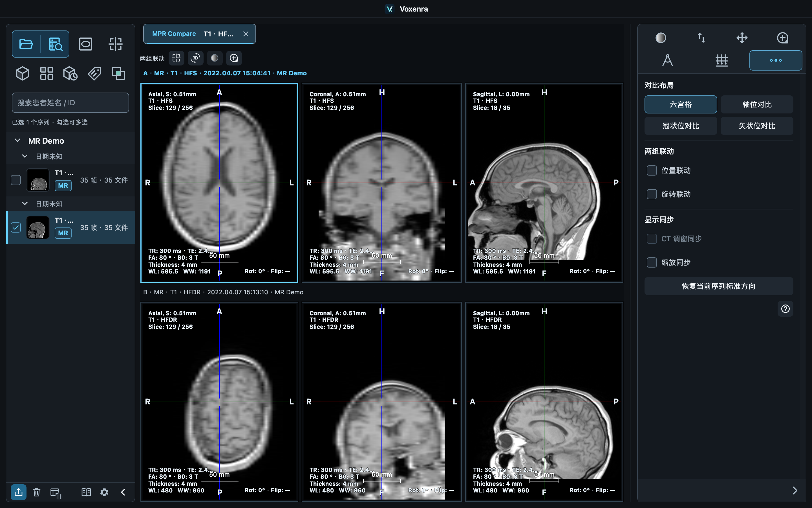This screenshot has height=508, width=812.
Task: Toggle the CT 调窗同步 checkbox
Action: 652,238
